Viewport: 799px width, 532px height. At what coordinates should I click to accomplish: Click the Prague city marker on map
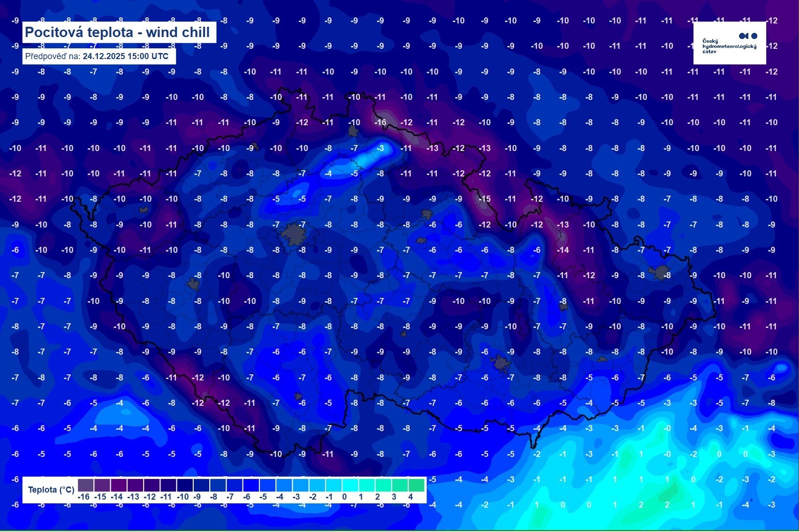tap(294, 234)
